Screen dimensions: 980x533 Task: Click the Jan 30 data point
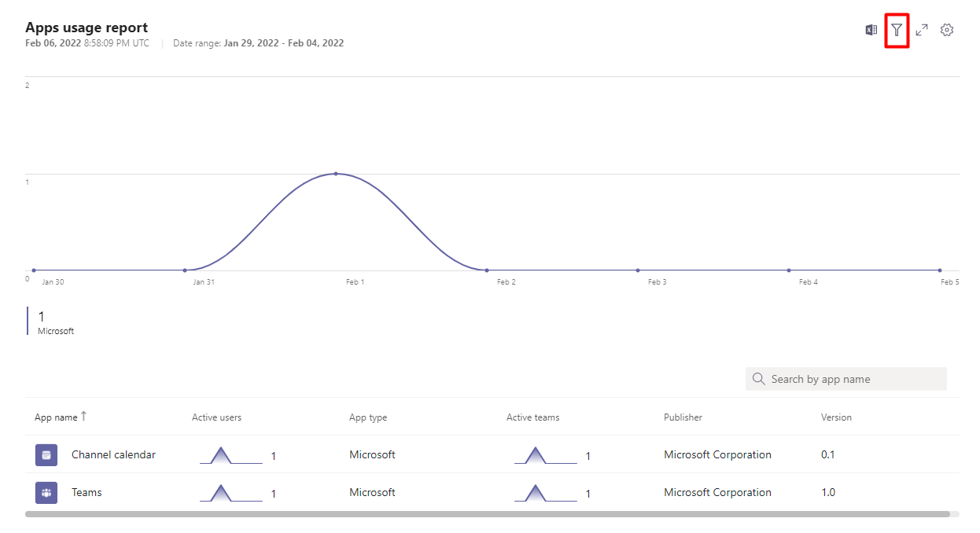coord(34,270)
